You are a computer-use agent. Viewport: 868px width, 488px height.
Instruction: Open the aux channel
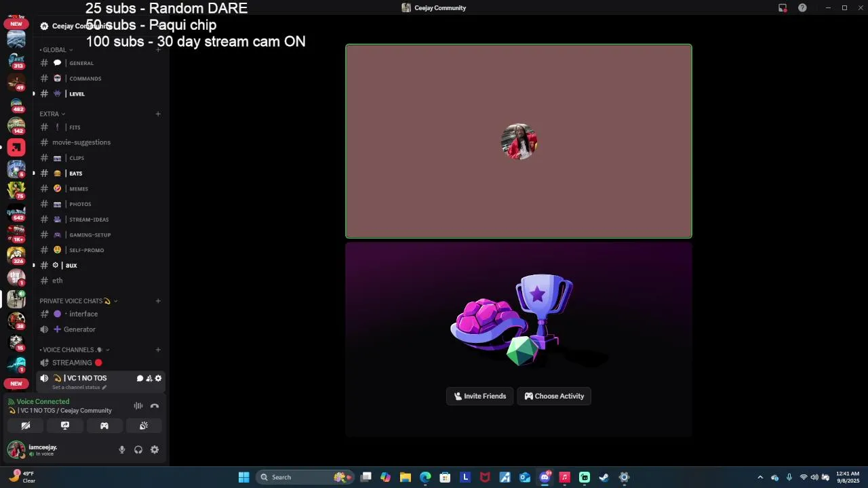(x=100, y=265)
